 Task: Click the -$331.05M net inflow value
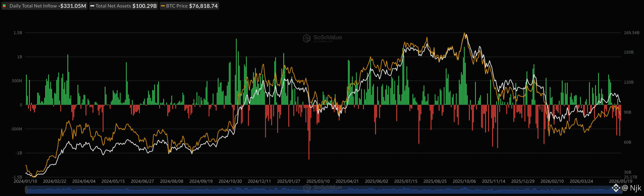tap(72, 6)
